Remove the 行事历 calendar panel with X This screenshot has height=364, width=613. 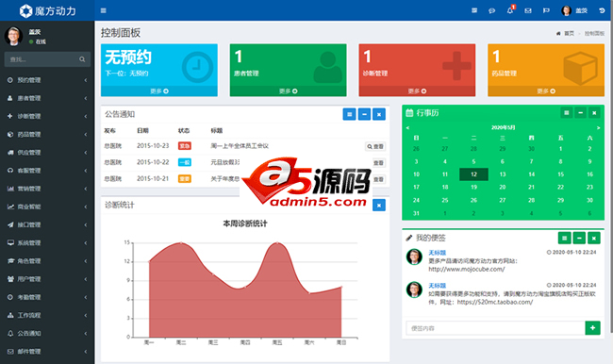pyautogui.click(x=594, y=113)
